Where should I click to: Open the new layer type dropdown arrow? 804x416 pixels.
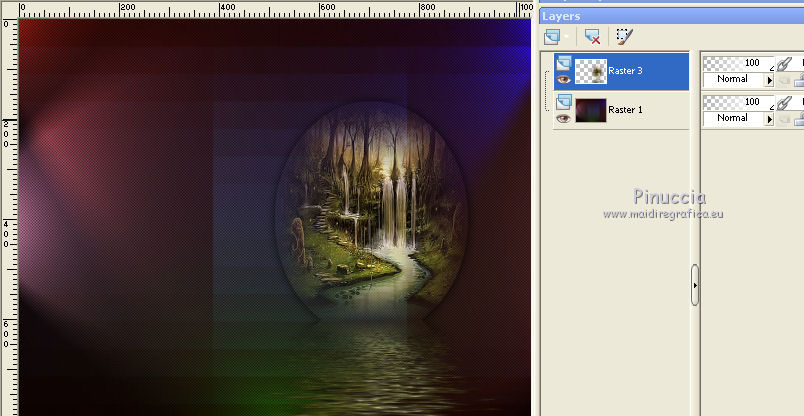point(567,36)
